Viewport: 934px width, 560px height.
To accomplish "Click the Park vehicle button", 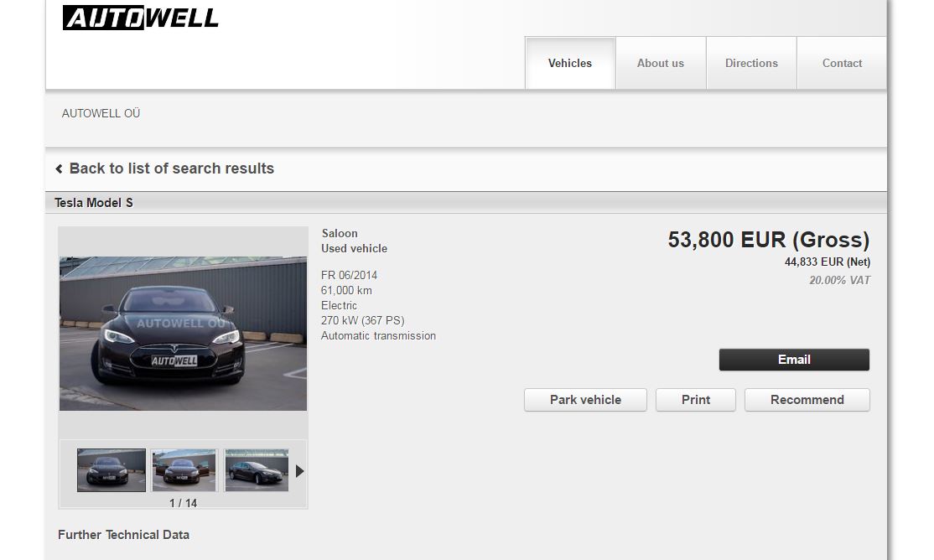I will tap(585, 400).
